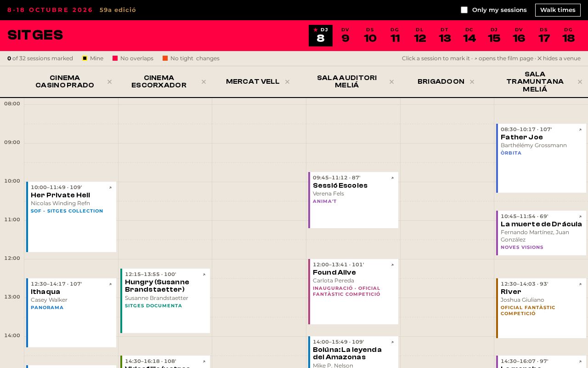The width and height of the screenshot is (588, 368).
Task: Open film page arrow for La muerte de Drácula
Action: click(580, 217)
